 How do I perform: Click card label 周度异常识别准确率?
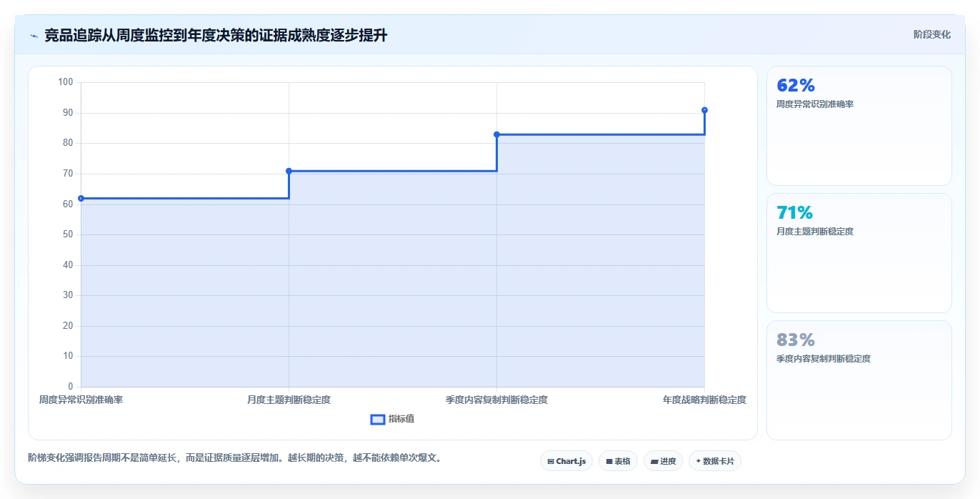tap(815, 104)
